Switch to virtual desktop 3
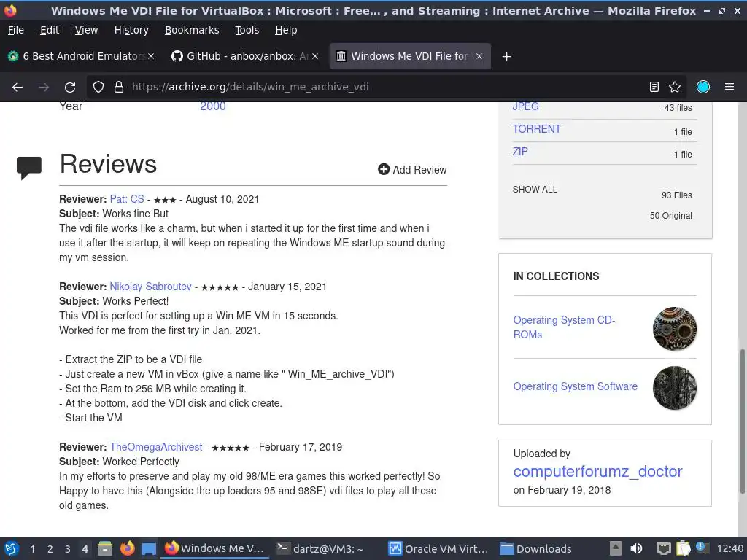 pos(68,549)
